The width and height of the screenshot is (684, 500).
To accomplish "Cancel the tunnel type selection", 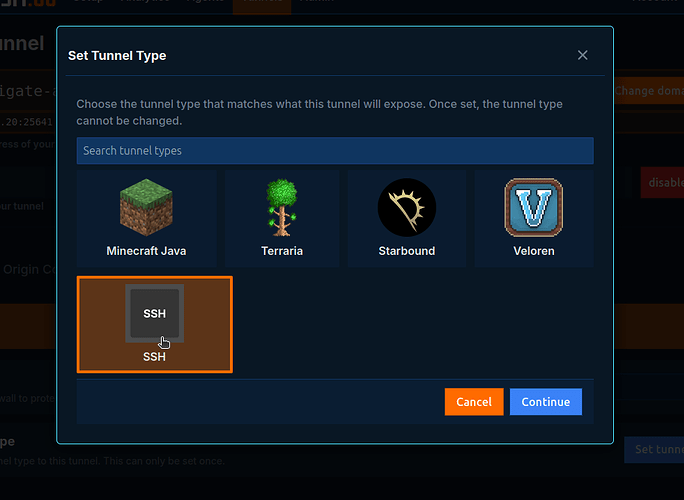I will (x=474, y=402).
